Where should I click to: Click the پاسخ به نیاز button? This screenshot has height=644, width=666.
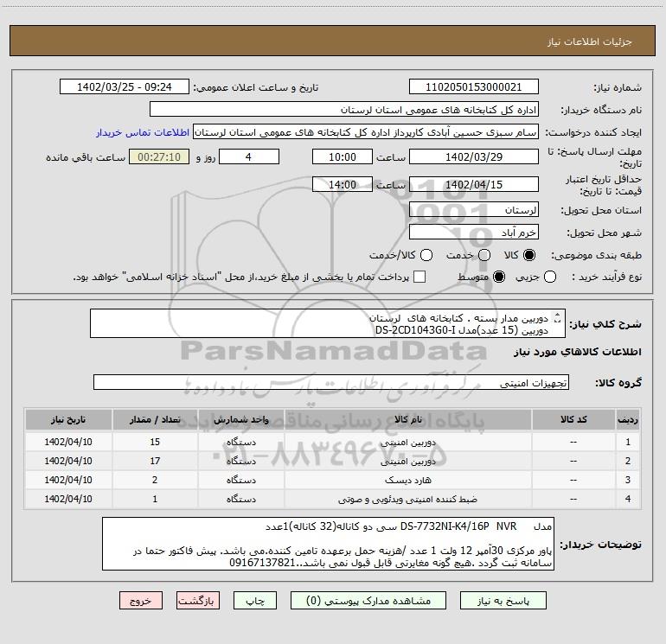503,601
